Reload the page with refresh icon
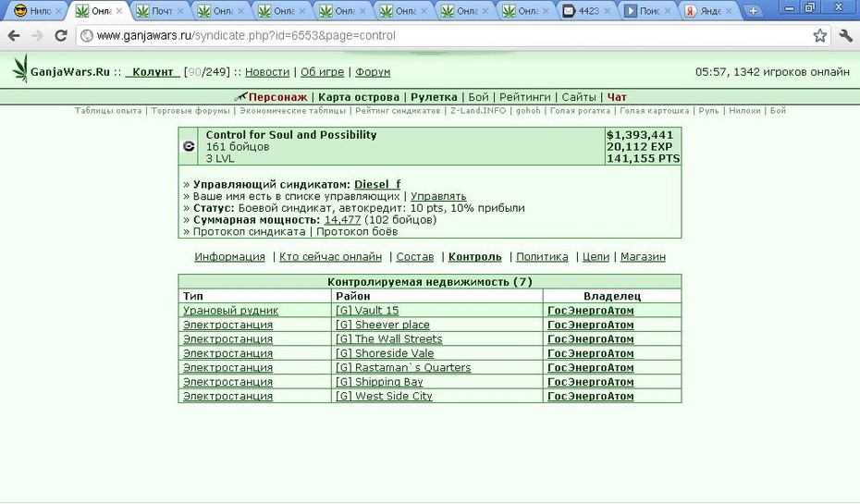The height and width of the screenshot is (504, 860). (61, 36)
